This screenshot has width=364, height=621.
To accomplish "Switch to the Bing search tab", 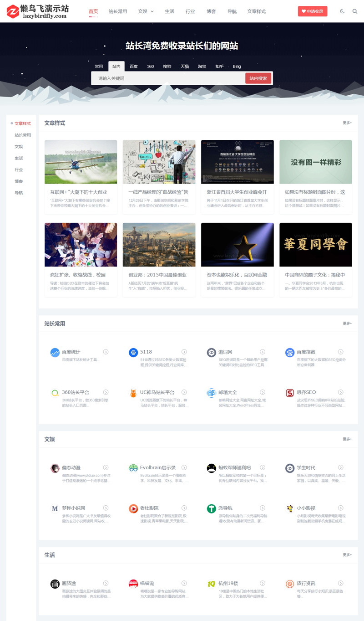I will (x=237, y=67).
